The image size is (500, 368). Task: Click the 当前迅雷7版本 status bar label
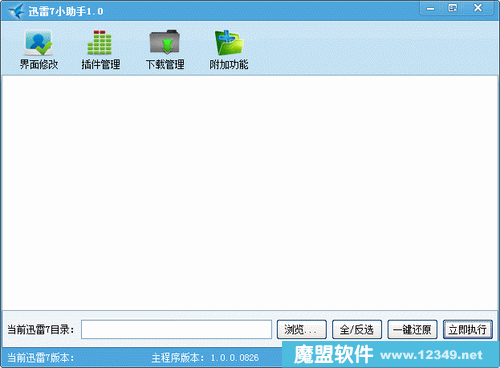[x=41, y=358]
